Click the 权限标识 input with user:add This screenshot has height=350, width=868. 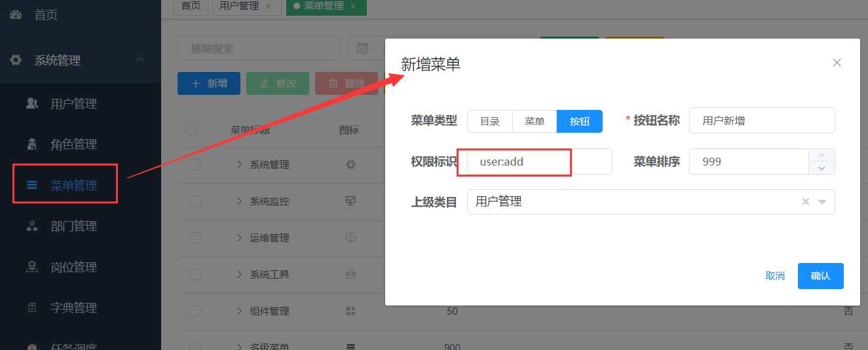tap(540, 162)
